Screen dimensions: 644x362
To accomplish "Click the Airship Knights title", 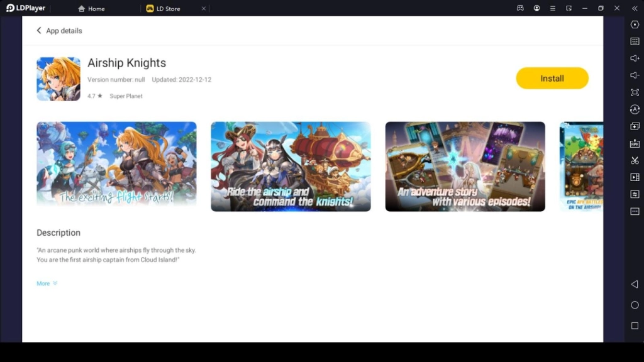I will (x=126, y=63).
